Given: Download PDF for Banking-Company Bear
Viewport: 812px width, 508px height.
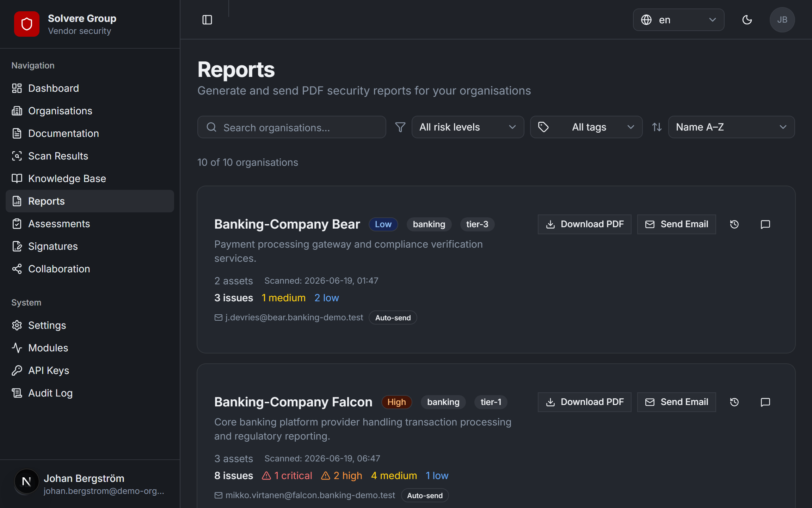Looking at the screenshot, I should pyautogui.click(x=585, y=224).
